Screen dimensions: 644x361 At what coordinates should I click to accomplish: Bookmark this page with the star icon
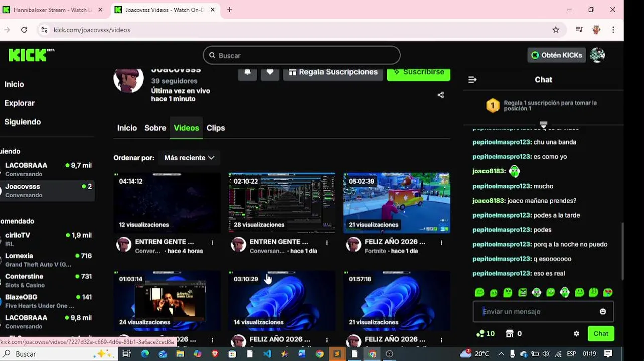tap(556, 30)
